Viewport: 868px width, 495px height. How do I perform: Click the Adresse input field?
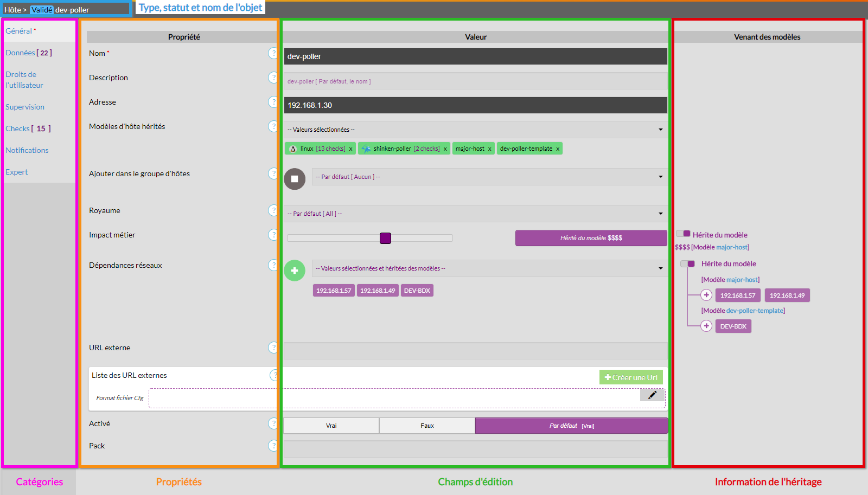click(476, 105)
